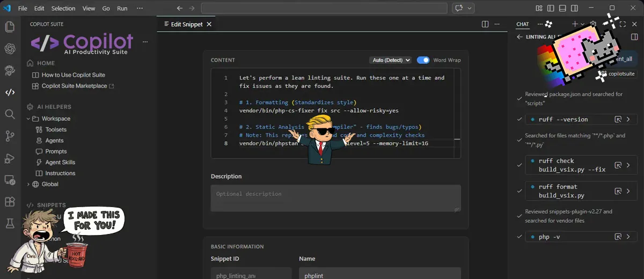Open the Copilot chat icon in title bar
Screen dimensions: 644x279
[x=459, y=8]
